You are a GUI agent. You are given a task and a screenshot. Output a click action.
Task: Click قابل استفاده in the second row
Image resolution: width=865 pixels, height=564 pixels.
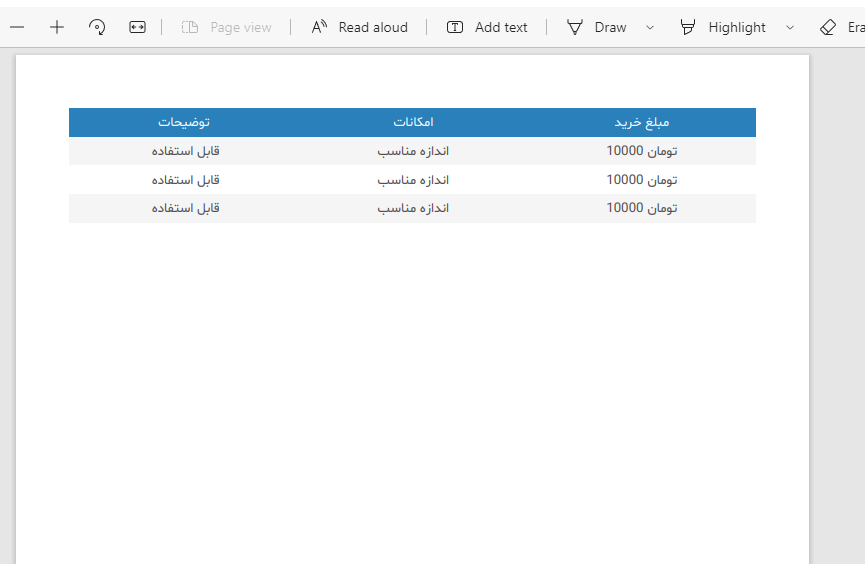(x=185, y=179)
